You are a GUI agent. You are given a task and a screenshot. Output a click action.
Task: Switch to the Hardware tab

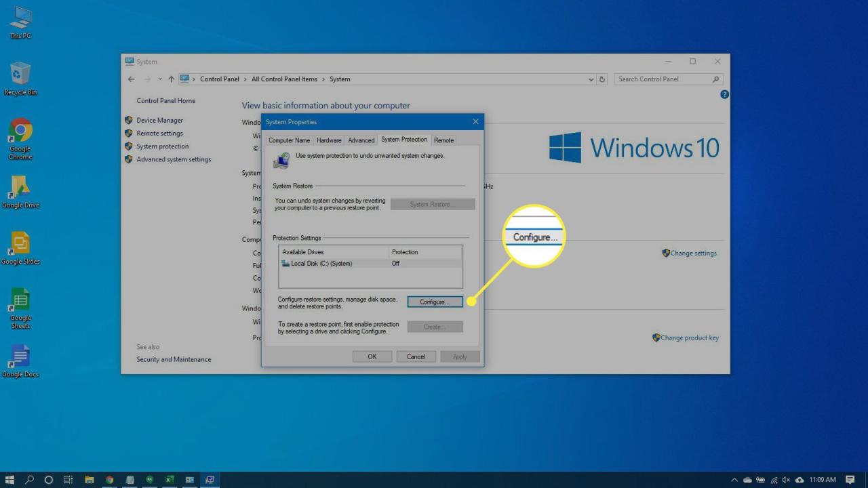click(x=329, y=140)
